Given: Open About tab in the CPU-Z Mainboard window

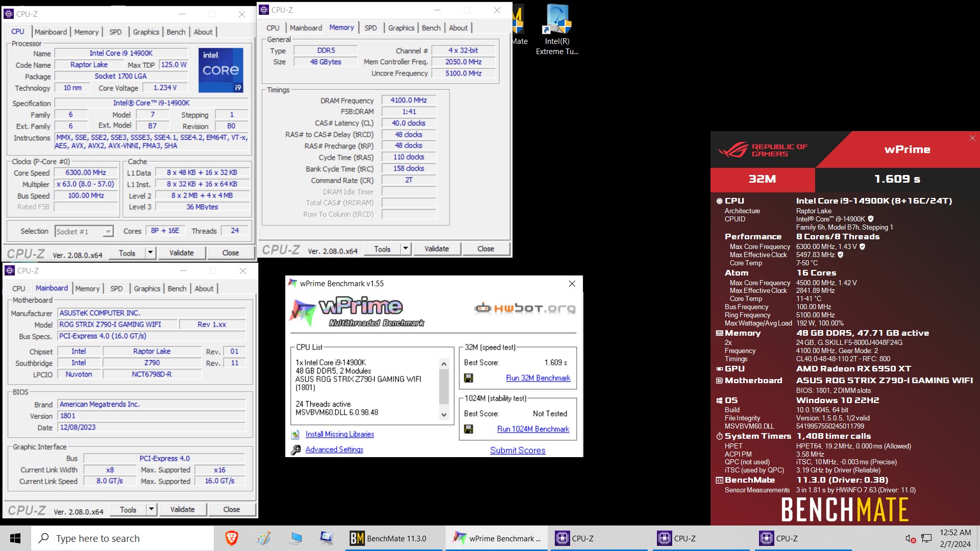Looking at the screenshot, I should (x=204, y=288).
